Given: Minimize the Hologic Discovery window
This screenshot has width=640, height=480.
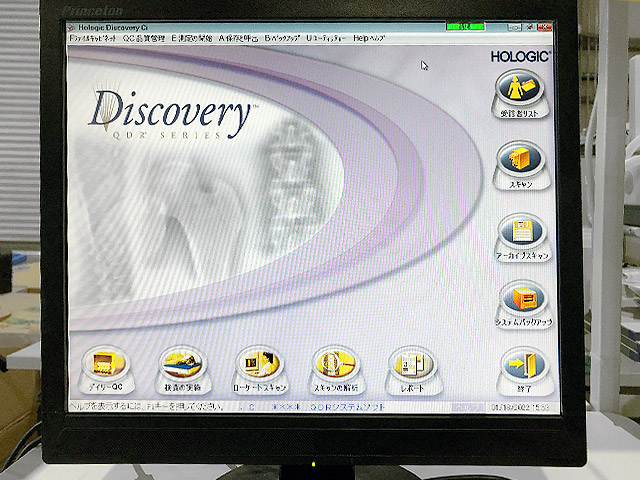Looking at the screenshot, I should click(515, 27).
